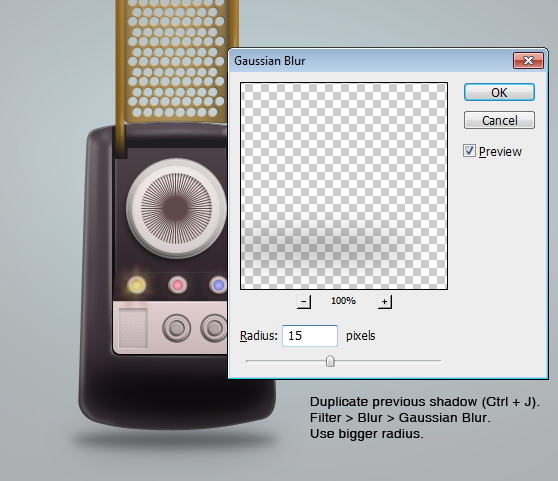Click the yellow light on the communicator

tap(136, 285)
